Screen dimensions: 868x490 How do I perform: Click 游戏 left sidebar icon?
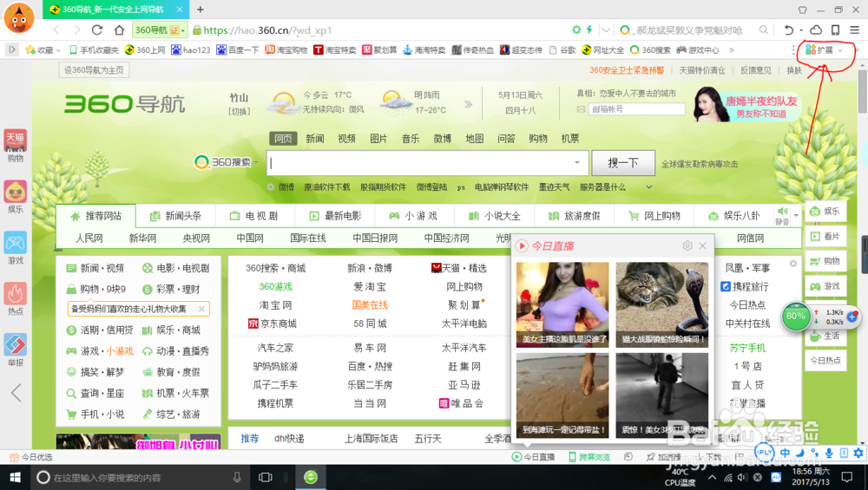tap(16, 248)
